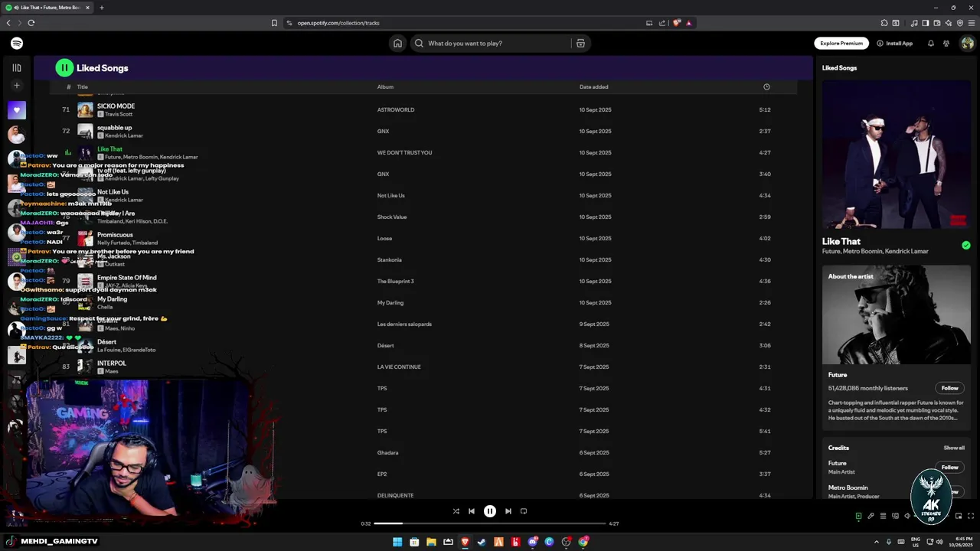The height and width of the screenshot is (551, 980).
Task: Open the Friend Activity icon
Action: coord(946,44)
